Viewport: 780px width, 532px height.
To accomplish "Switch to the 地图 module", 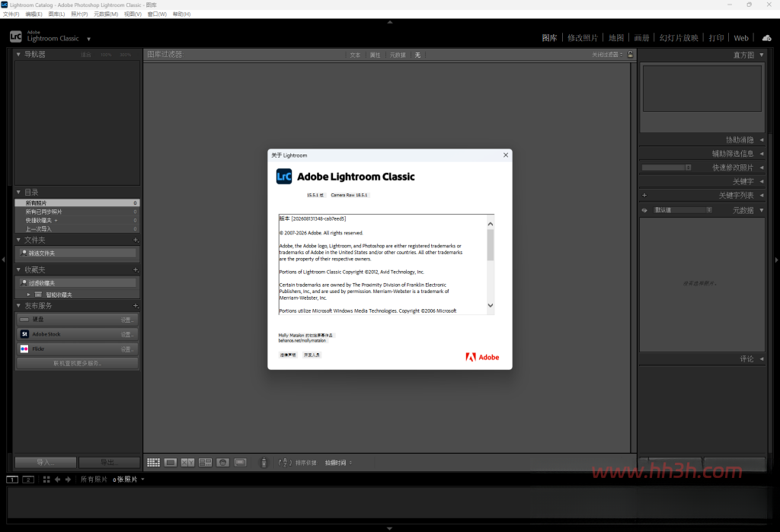I will [x=615, y=38].
